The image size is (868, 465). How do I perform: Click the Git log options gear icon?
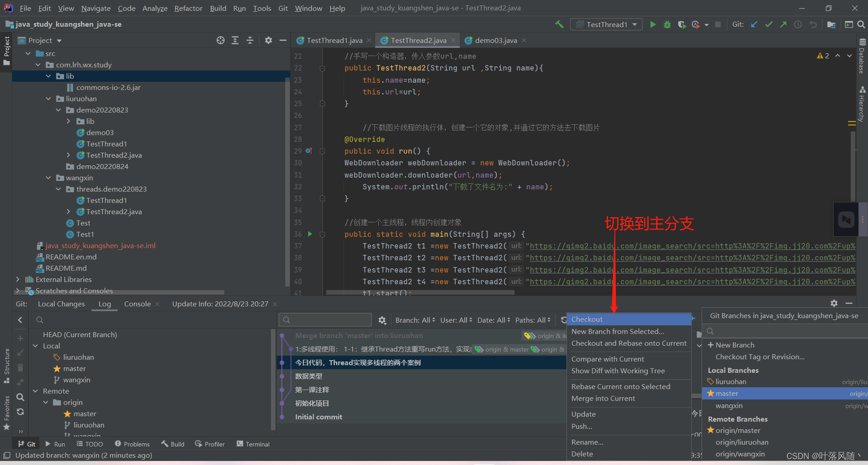pos(382,320)
